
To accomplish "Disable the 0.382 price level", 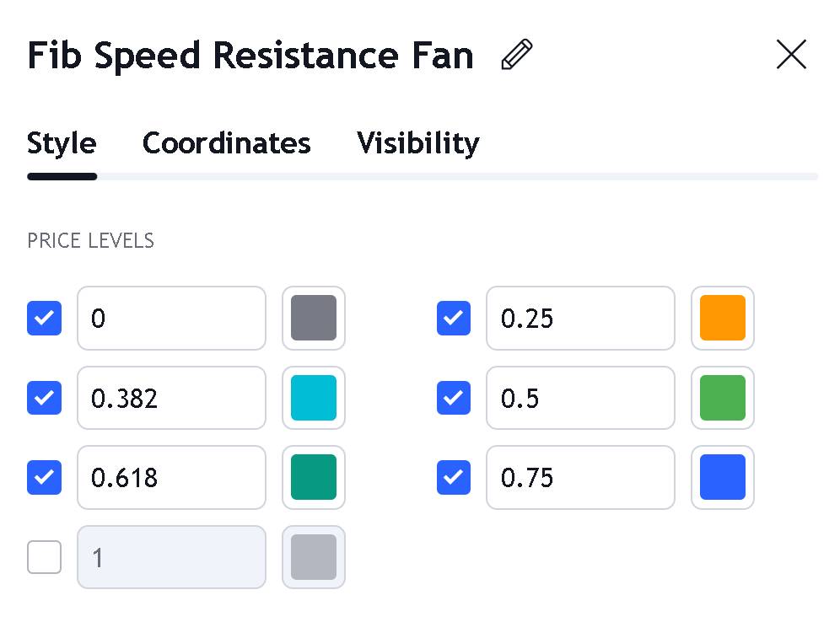I will [x=45, y=398].
